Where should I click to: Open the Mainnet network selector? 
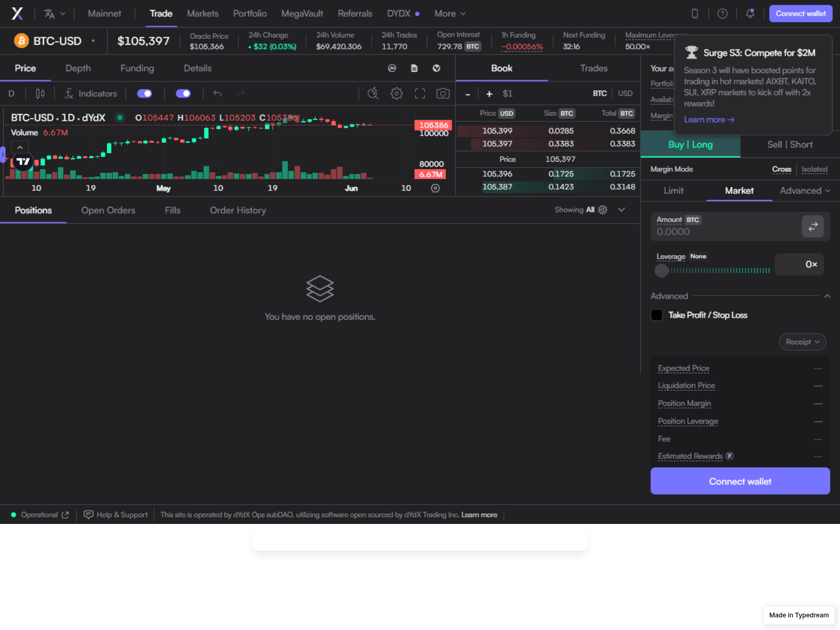pyautogui.click(x=104, y=14)
